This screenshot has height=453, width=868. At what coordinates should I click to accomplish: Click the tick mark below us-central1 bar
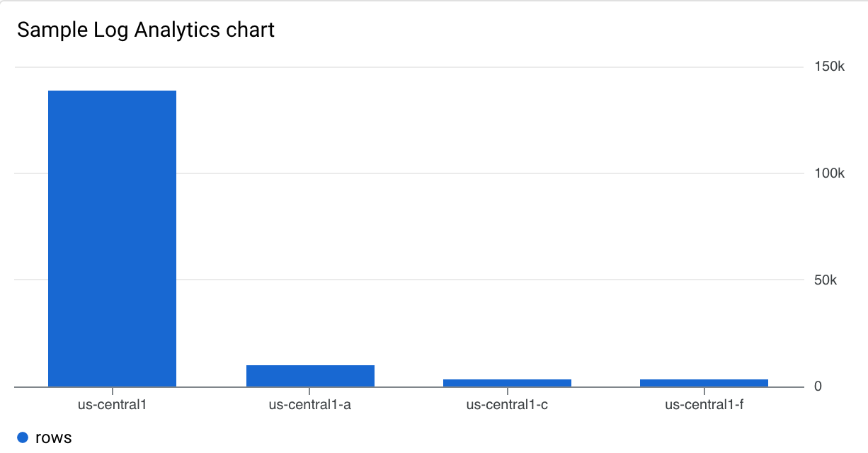(x=112, y=391)
